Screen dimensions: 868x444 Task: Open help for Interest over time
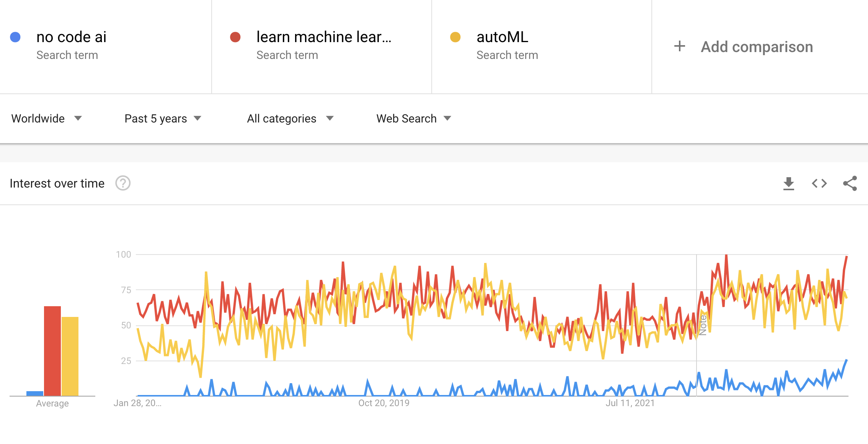click(123, 183)
